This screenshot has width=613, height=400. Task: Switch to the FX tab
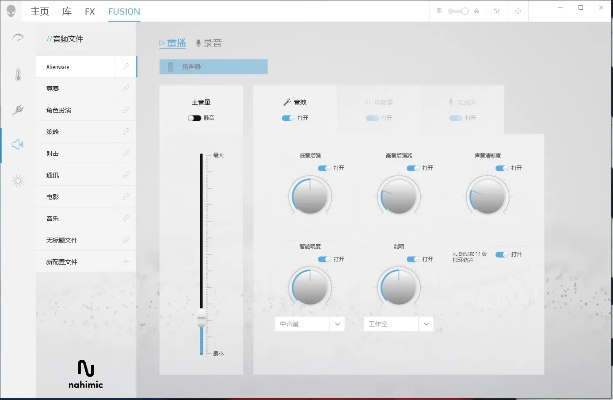(x=90, y=11)
